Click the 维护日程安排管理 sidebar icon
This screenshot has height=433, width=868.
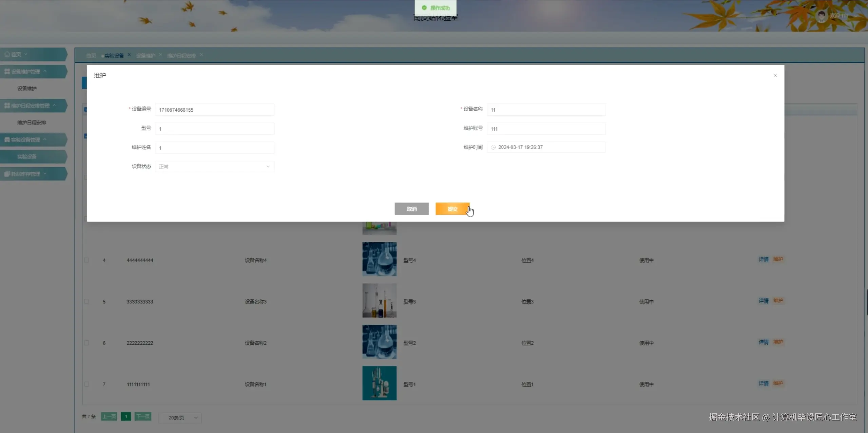pyautogui.click(x=7, y=106)
